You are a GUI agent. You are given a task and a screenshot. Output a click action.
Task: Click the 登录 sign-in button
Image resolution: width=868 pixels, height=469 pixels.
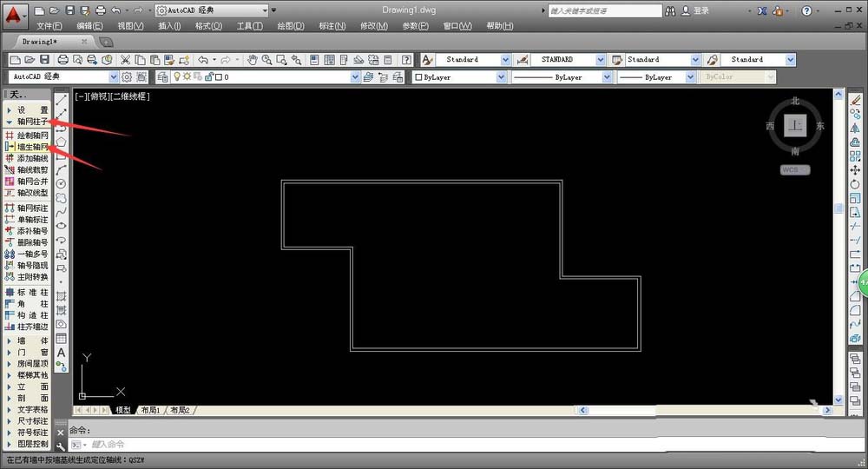694,10
